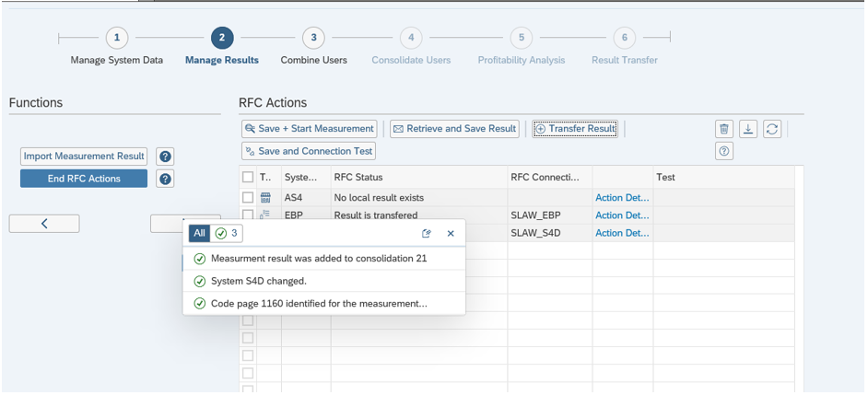Filter messages by the success count 3
Screen dimensions: 868x395
pyautogui.click(x=227, y=234)
